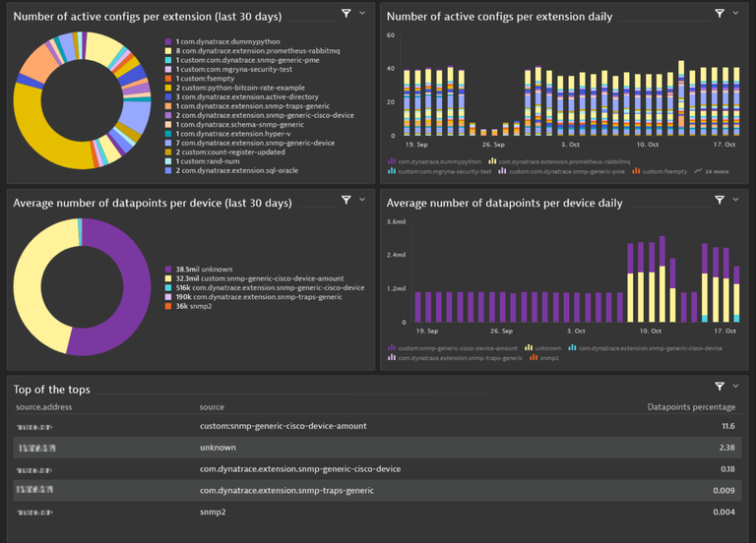Select table row com.dynatrace.extension.snmp-traps-generic

tap(378, 491)
